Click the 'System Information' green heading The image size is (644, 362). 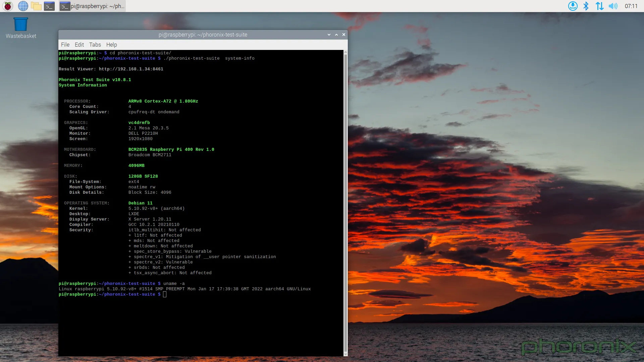pyautogui.click(x=83, y=85)
